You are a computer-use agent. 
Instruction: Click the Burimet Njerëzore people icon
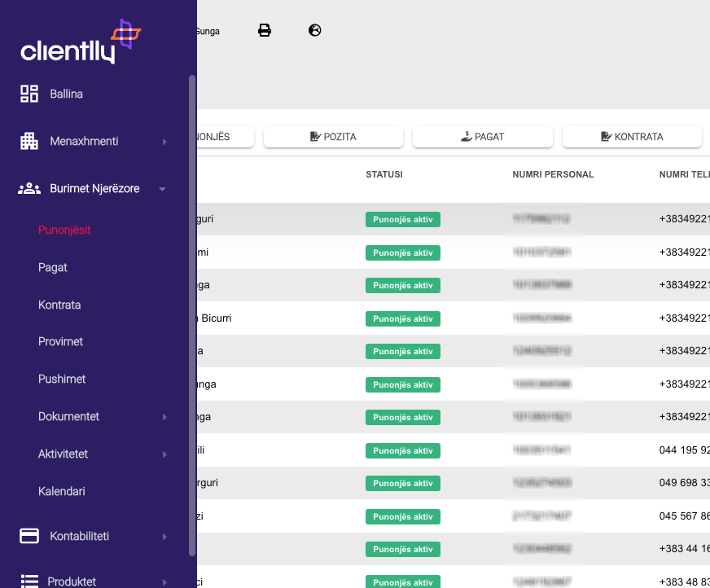tap(29, 188)
